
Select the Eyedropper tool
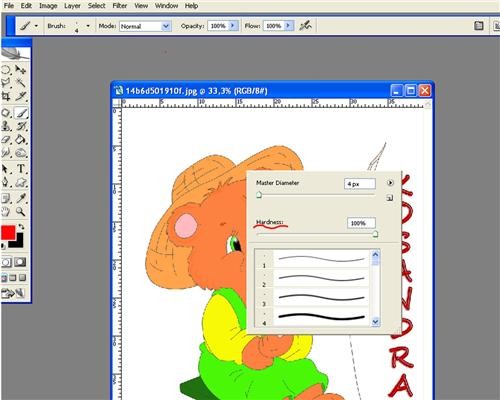point(21,199)
